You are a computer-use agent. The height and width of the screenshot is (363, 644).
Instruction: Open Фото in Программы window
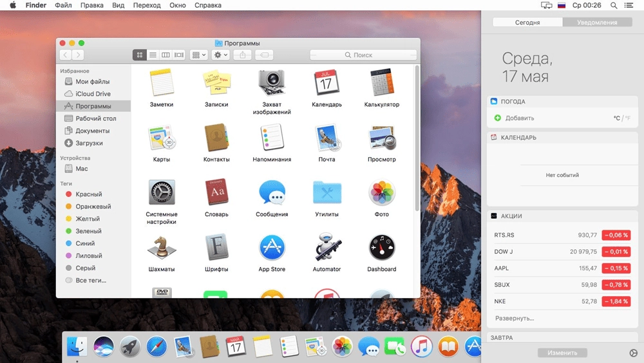[x=381, y=192]
